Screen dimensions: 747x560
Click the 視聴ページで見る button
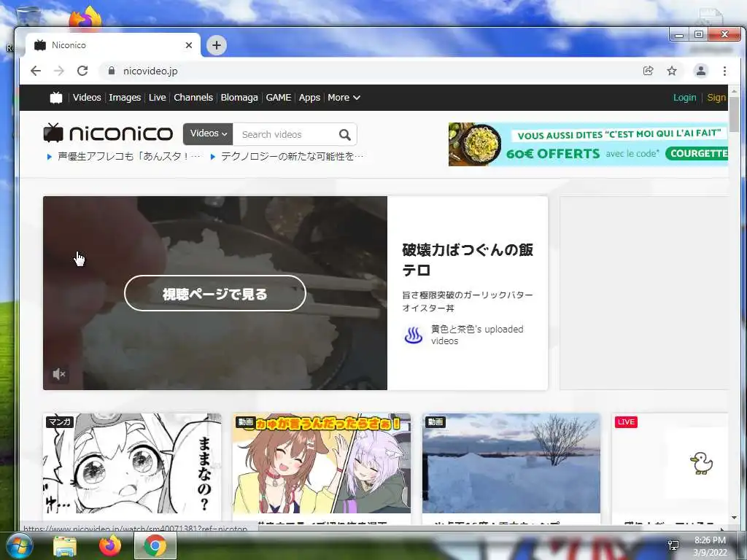[215, 293]
